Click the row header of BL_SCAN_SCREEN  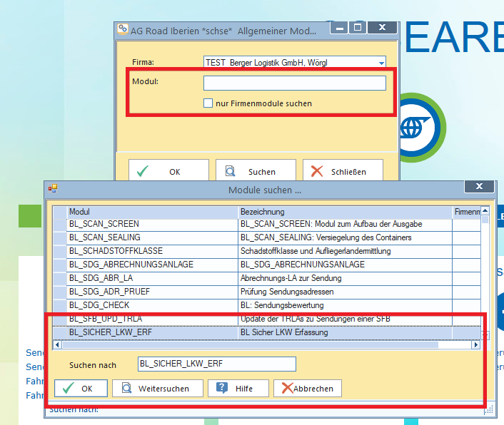point(60,224)
